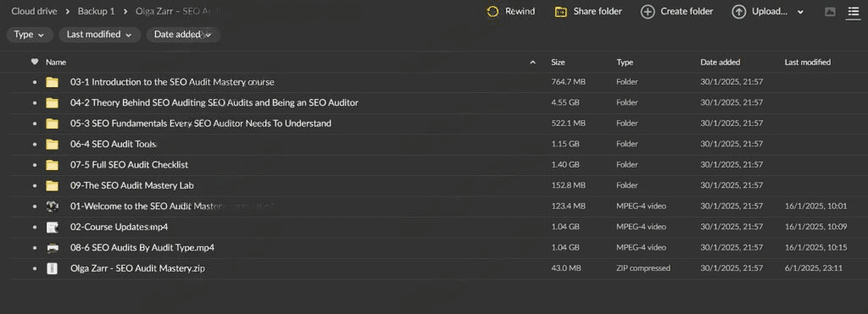Select 07-5 Full SEO Audit Checklist folder name
This screenshot has width=868, height=314.
point(130,165)
